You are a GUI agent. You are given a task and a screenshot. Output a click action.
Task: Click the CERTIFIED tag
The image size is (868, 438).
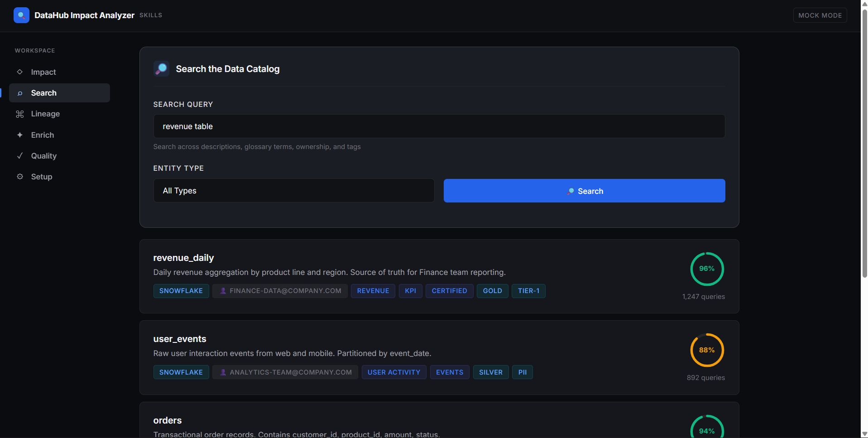450,291
